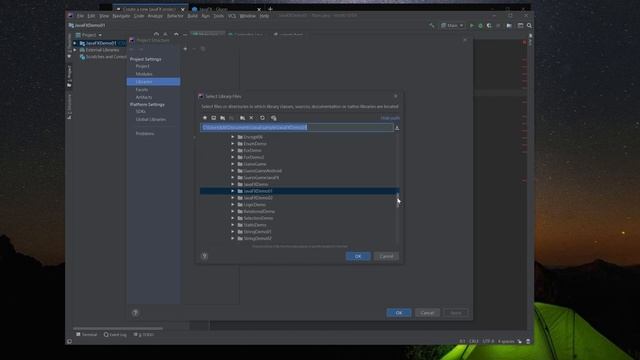Toggle Show Hidden Files and Directories icon
Screen dimensions: 640x360
click(x=273, y=118)
